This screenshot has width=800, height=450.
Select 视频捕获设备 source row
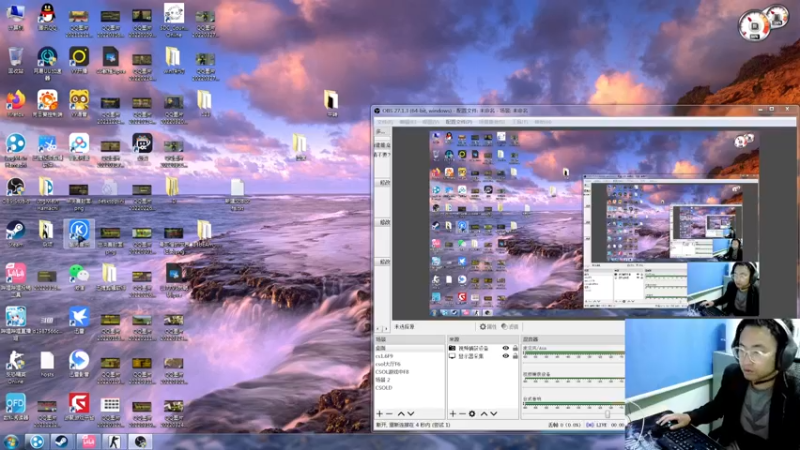click(x=483, y=348)
